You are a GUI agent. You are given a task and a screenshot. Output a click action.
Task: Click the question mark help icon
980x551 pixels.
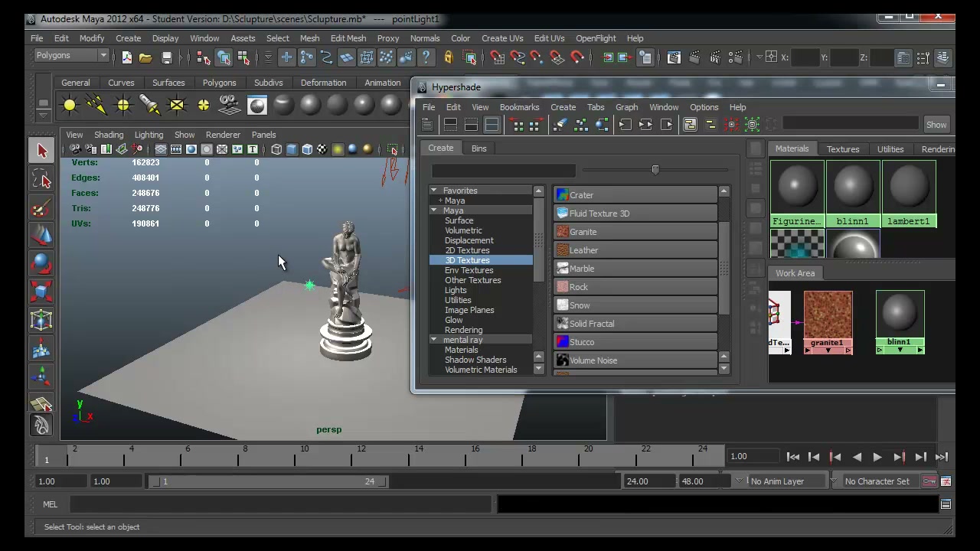426,57
